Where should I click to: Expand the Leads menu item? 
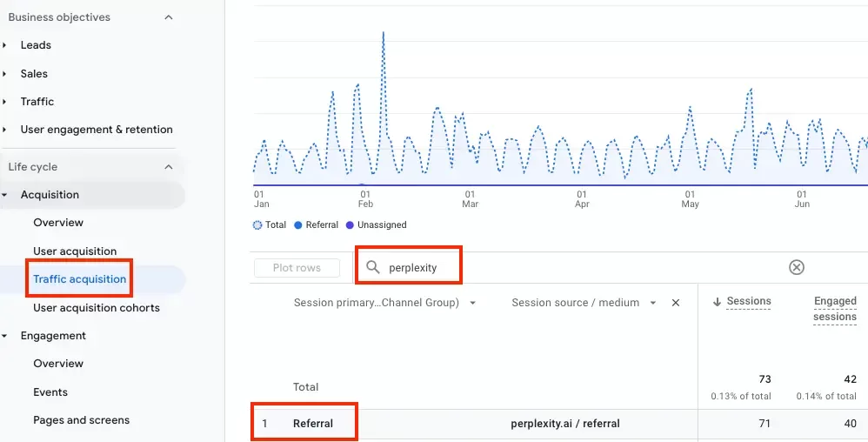(36, 45)
